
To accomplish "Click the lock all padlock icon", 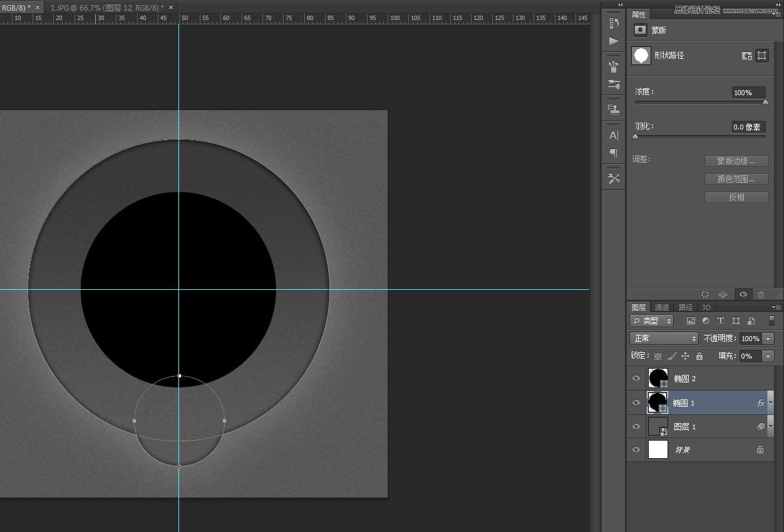I will click(x=699, y=356).
